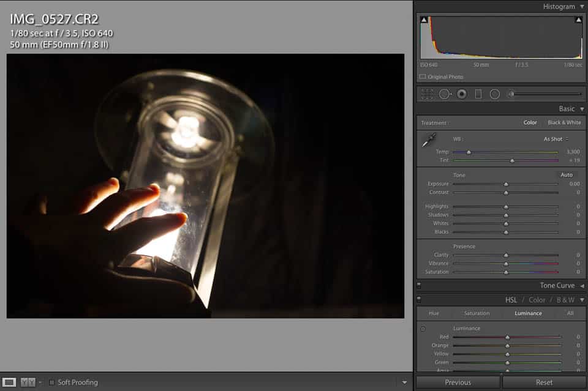588x391 pixels.
Task: Click the Tint slider handle
Action: click(512, 161)
